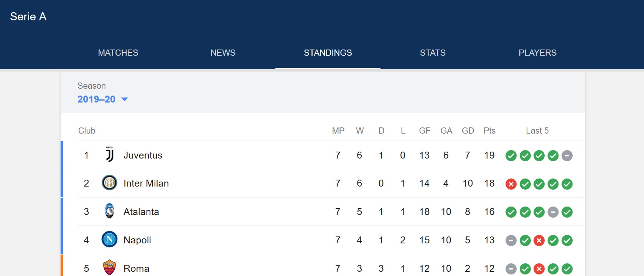
Task: Click Juventus's gray draw result icon
Action: click(567, 156)
